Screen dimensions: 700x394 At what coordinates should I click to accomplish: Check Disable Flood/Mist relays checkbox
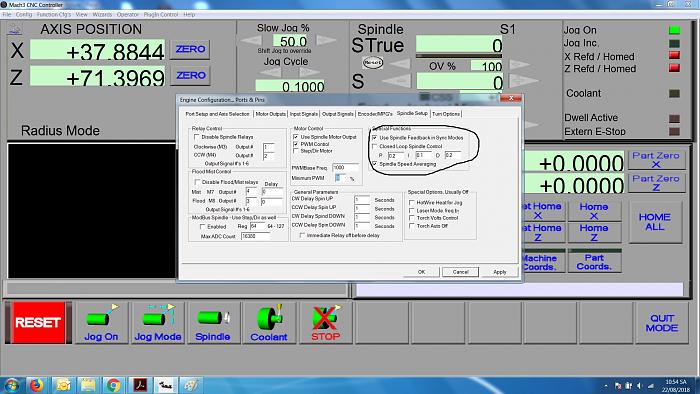197,182
